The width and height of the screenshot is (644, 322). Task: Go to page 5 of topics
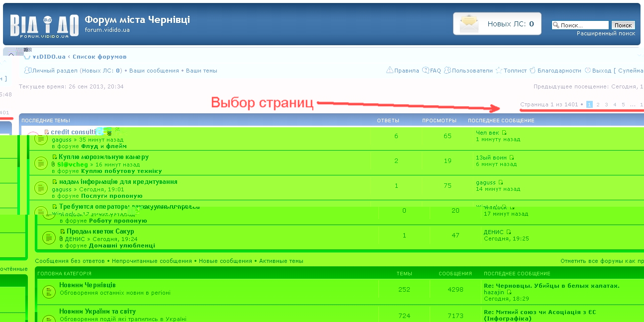[623, 105]
